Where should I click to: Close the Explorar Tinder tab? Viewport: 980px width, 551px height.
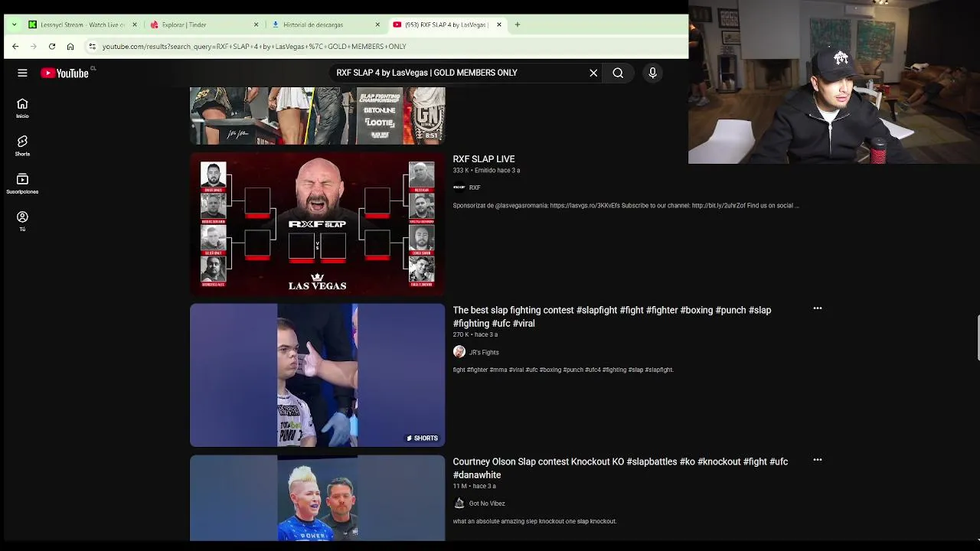click(256, 24)
